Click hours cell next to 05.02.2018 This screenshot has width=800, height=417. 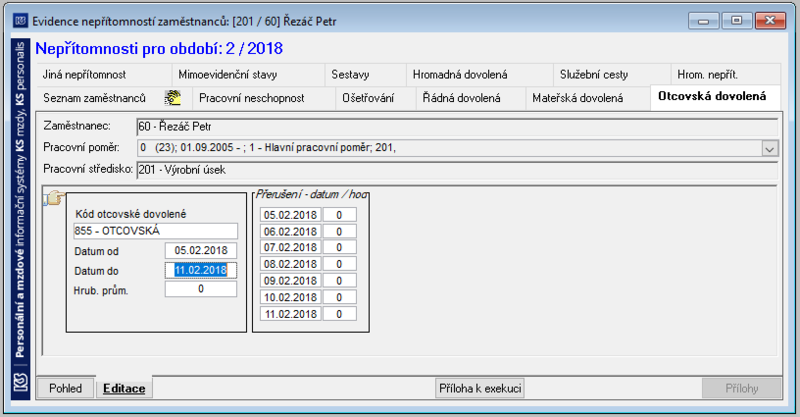pos(339,215)
